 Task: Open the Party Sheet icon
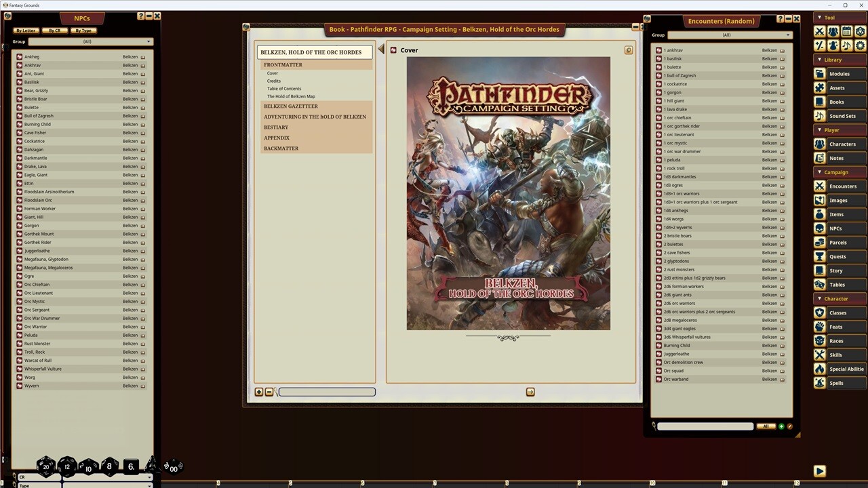[x=833, y=31]
